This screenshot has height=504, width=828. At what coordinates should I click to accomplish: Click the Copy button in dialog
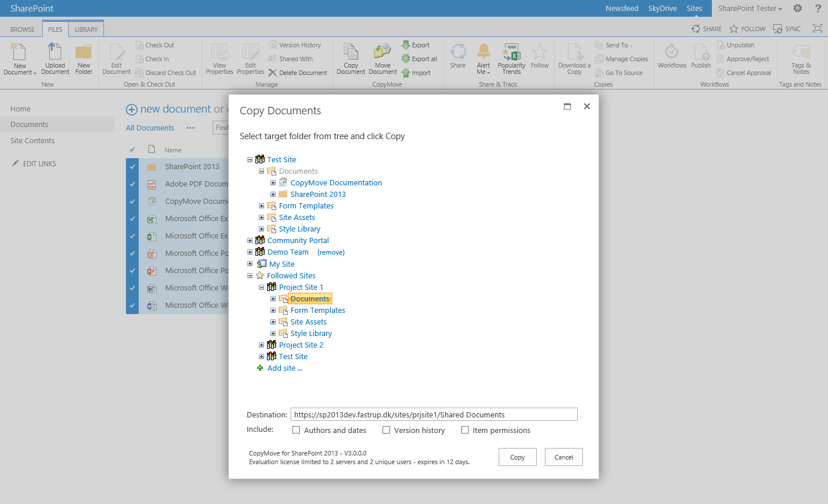tap(518, 457)
